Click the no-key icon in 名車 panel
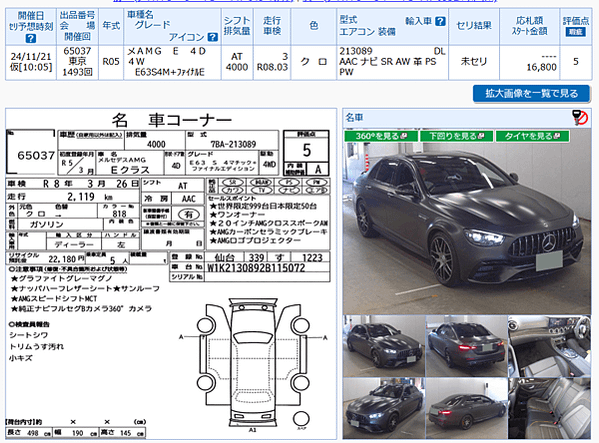 coord(580,118)
